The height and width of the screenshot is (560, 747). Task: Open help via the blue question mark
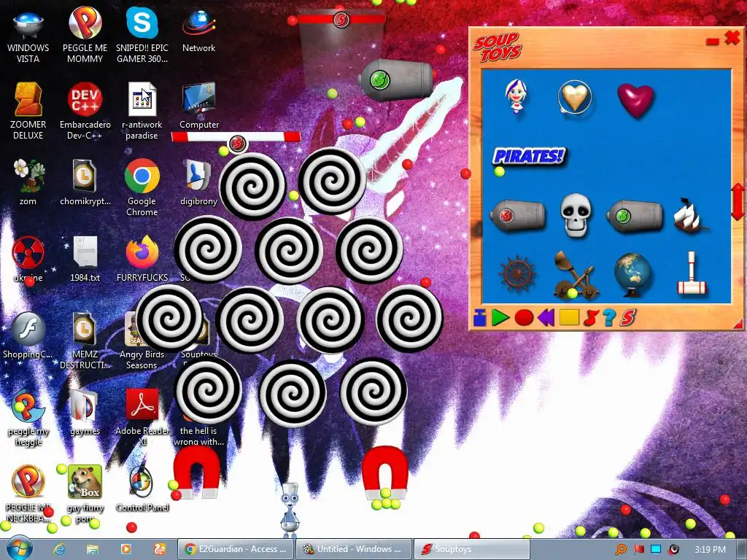(609, 318)
